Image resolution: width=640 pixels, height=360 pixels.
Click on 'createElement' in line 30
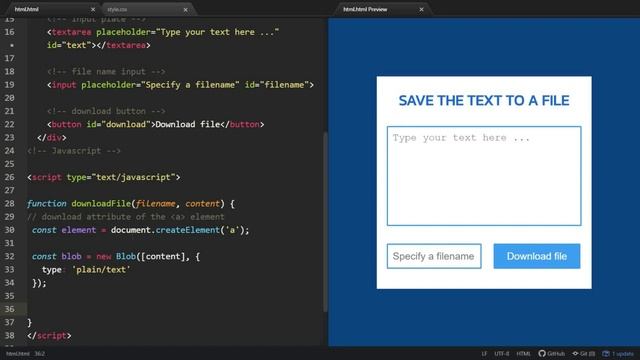point(187,230)
